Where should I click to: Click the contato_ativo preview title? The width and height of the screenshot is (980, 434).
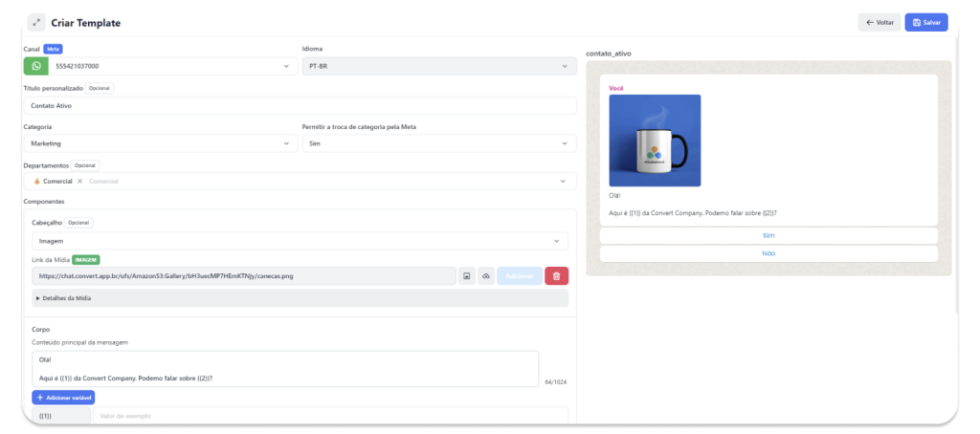(x=608, y=54)
